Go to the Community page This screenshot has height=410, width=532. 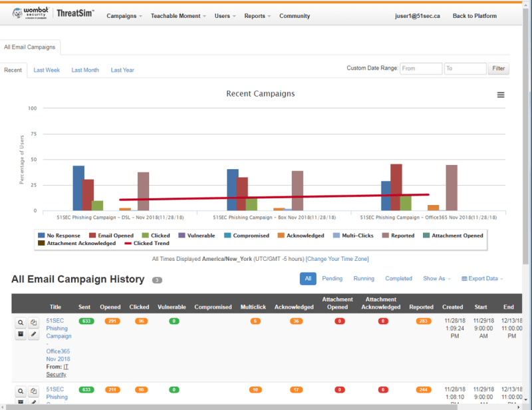coord(295,16)
